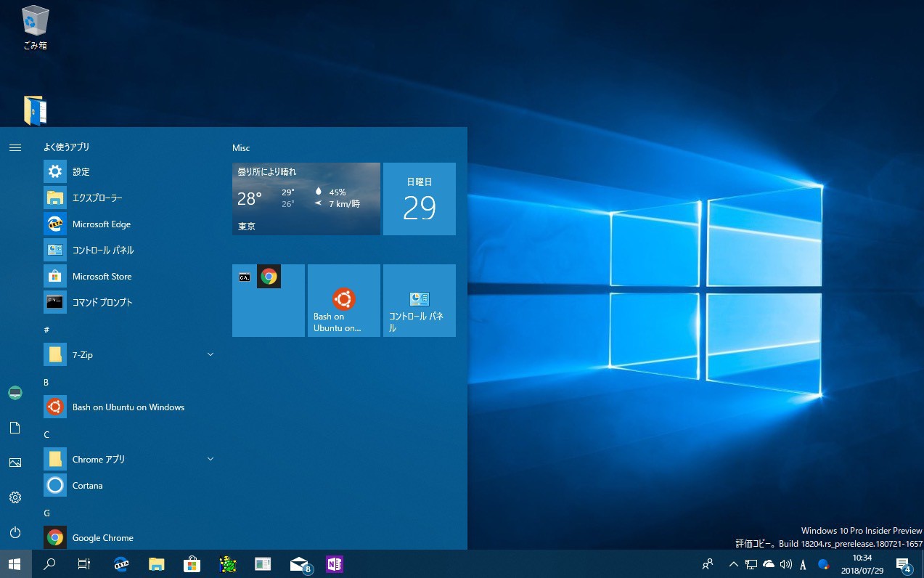Open the Tokyo weather tile

306,199
